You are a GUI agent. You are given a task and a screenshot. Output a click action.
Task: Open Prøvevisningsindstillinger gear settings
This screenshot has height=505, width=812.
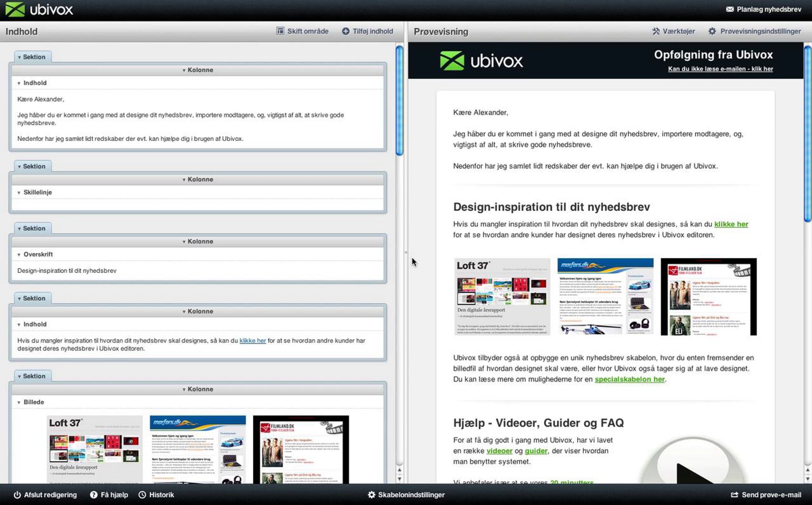pyautogui.click(x=754, y=31)
